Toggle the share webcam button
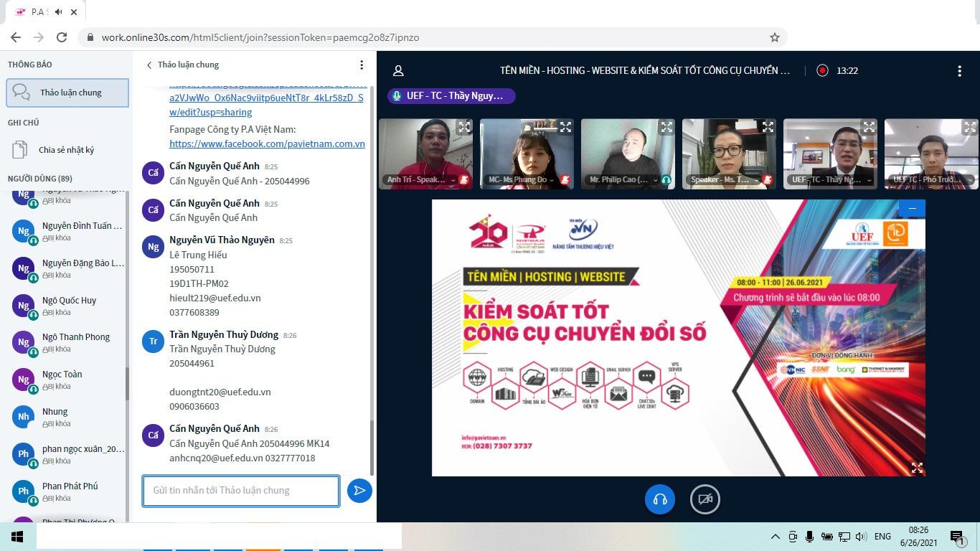The width and height of the screenshot is (980, 551). [x=705, y=499]
